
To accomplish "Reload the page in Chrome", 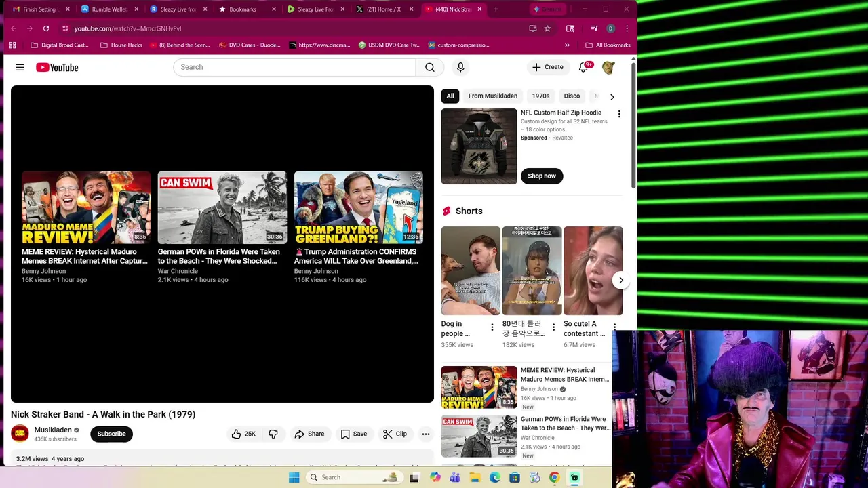I will pyautogui.click(x=46, y=28).
